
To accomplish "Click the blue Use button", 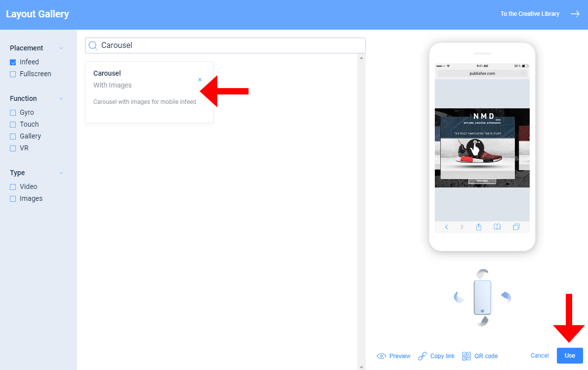I will [570, 356].
